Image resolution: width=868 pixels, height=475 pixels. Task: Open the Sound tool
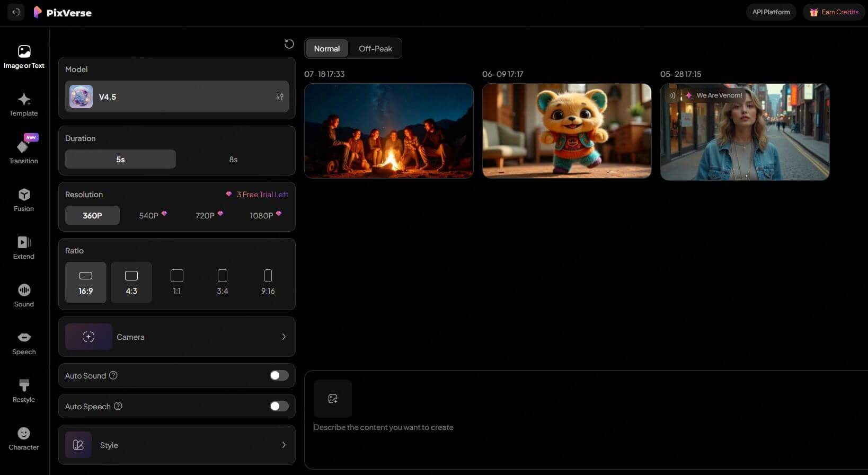point(24,295)
